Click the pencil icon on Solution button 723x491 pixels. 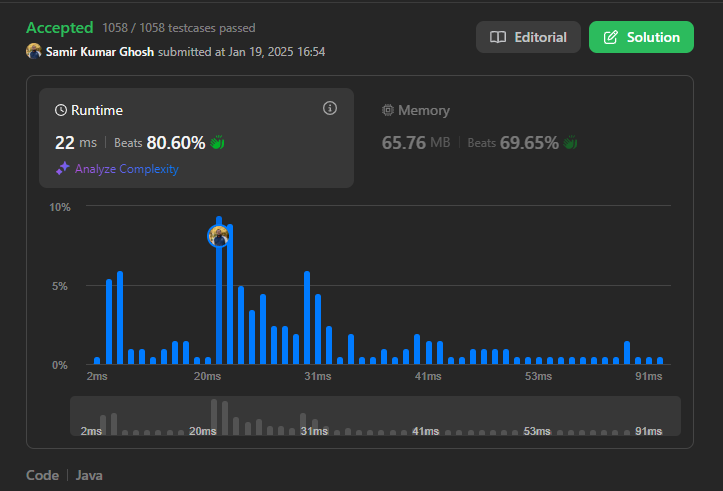pyautogui.click(x=610, y=38)
